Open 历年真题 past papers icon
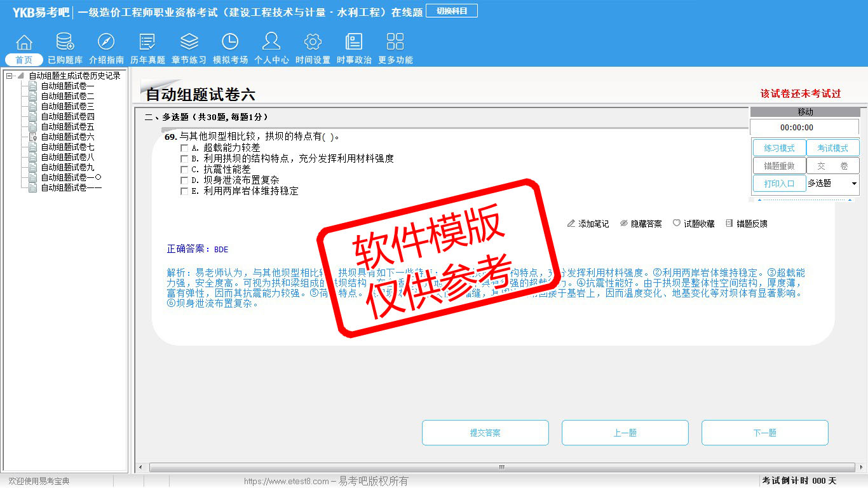Screen dimensions: 868x488 click(x=147, y=43)
